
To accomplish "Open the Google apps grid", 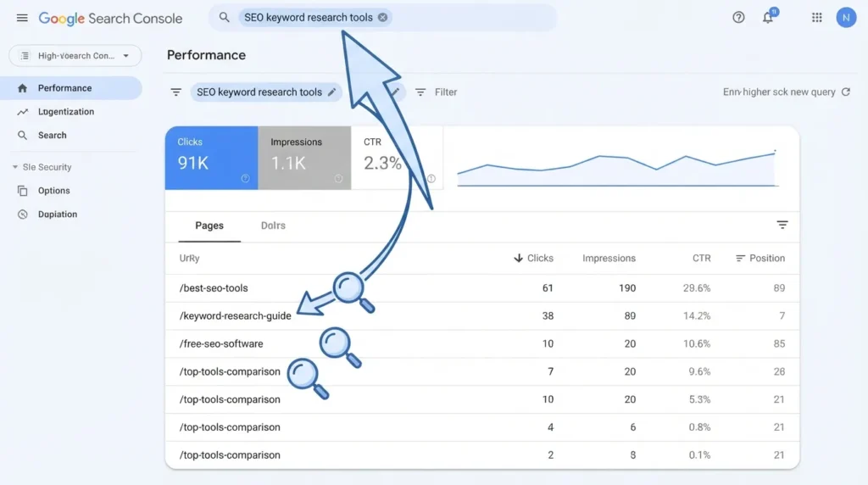I will (816, 18).
